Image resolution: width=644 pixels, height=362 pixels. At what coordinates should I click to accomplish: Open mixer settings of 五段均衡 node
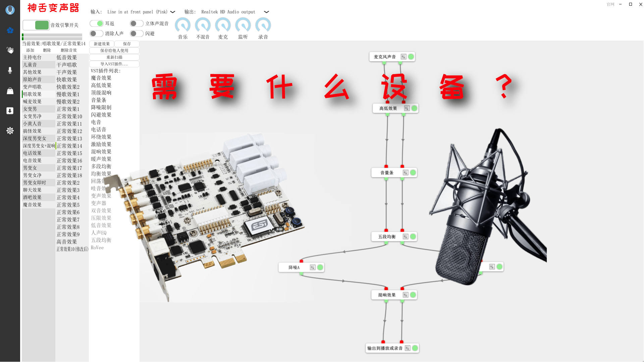[406, 237]
